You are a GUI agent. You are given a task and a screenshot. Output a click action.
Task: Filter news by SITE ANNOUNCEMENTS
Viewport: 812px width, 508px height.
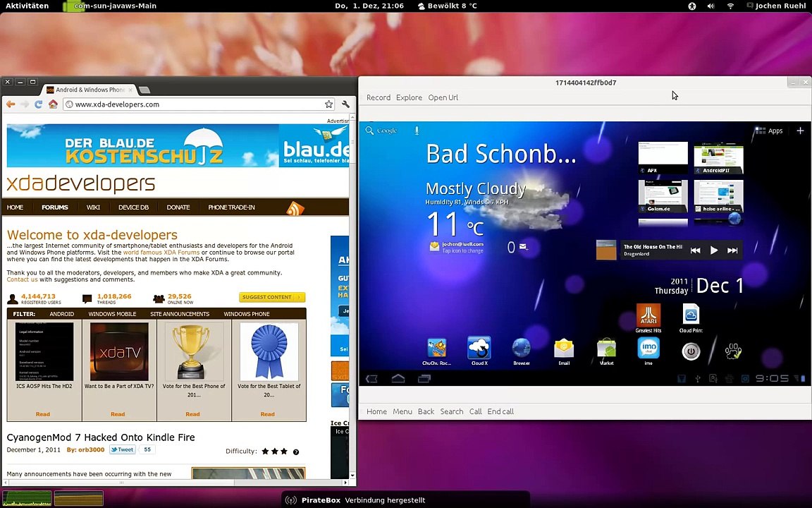point(180,314)
